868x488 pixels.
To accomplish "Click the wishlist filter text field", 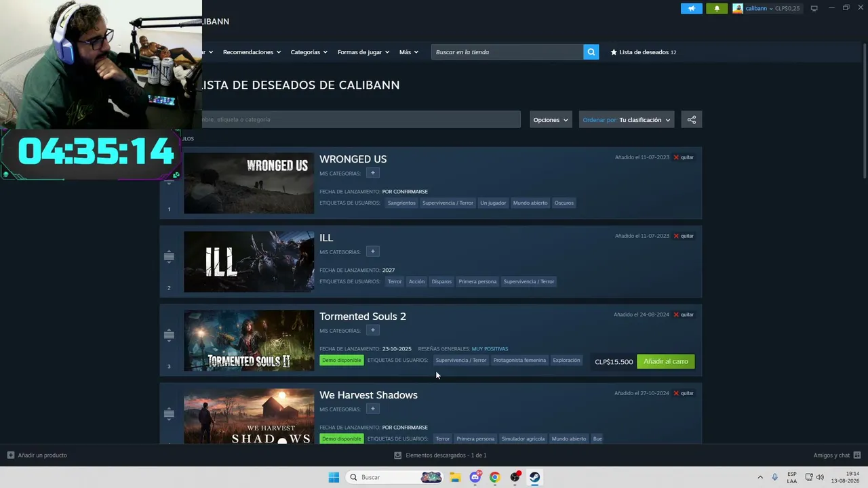I will (361, 120).
